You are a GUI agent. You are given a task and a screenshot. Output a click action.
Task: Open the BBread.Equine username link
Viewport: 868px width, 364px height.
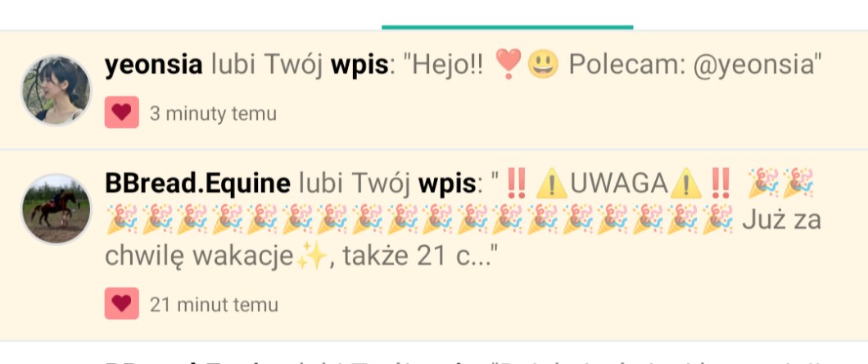click(197, 184)
